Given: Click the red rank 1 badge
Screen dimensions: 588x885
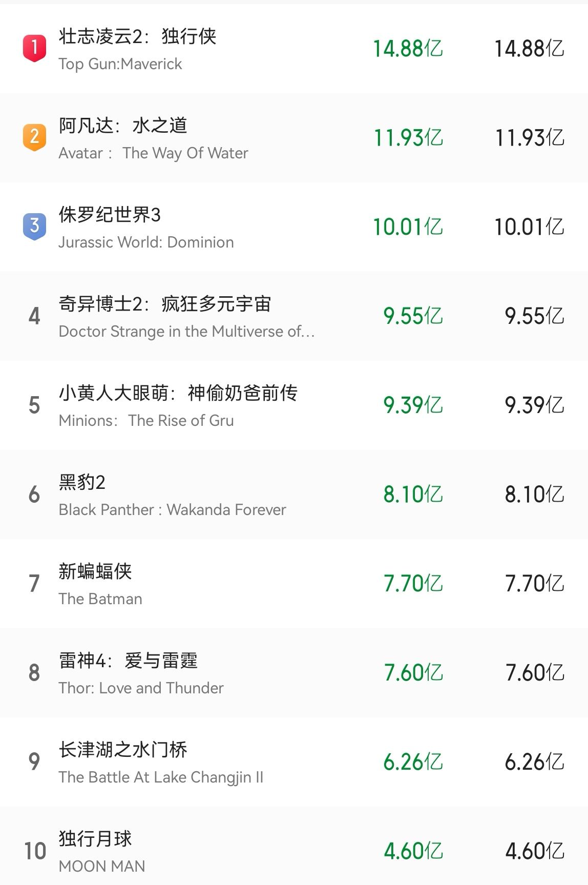Looking at the screenshot, I should (x=34, y=48).
